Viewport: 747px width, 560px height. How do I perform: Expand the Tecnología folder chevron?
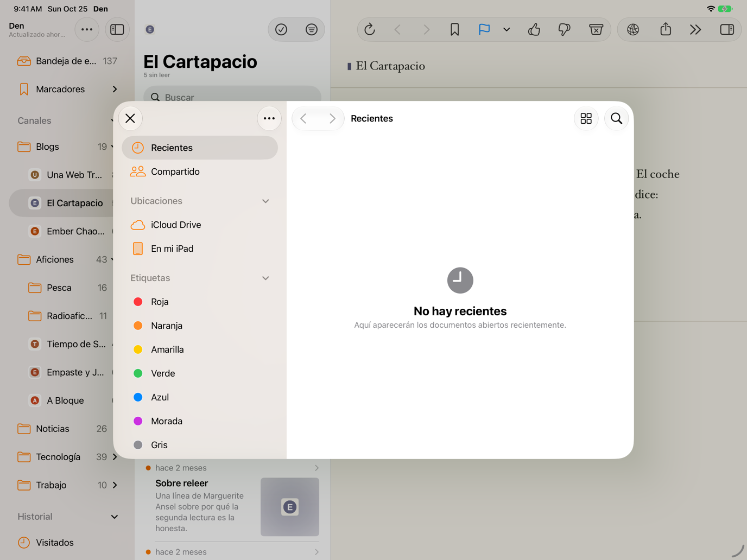coord(115,457)
